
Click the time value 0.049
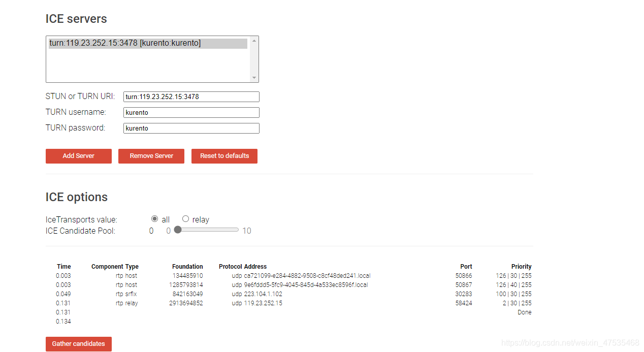coord(63,294)
